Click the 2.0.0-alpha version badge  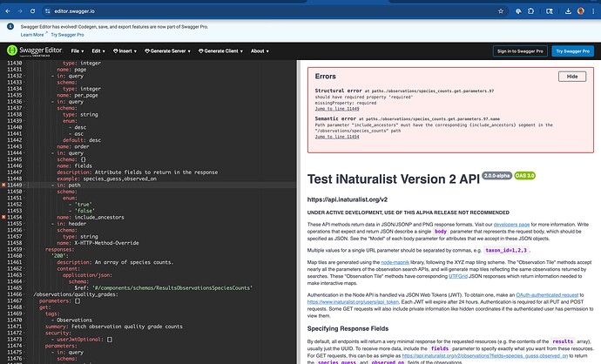pos(496,176)
